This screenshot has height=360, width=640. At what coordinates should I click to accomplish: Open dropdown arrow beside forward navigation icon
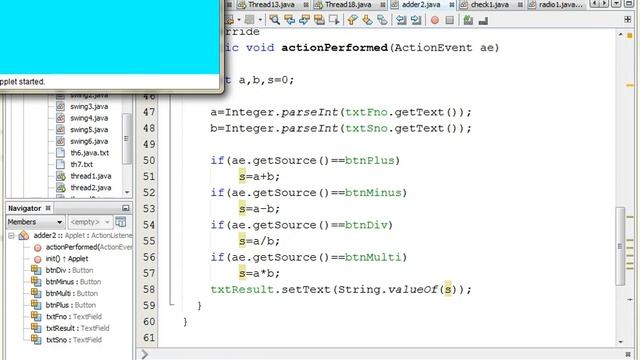pyautogui.click(x=260, y=20)
